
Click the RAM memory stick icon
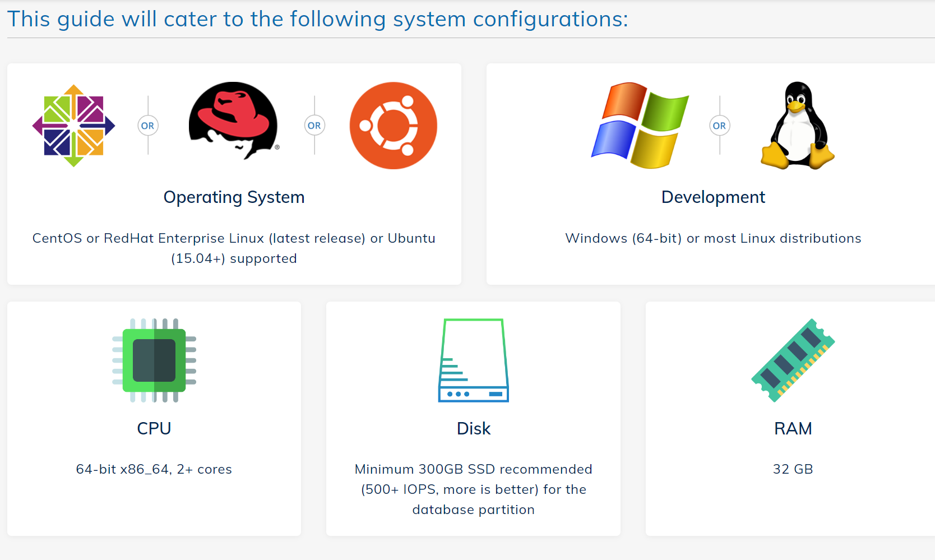coord(793,360)
